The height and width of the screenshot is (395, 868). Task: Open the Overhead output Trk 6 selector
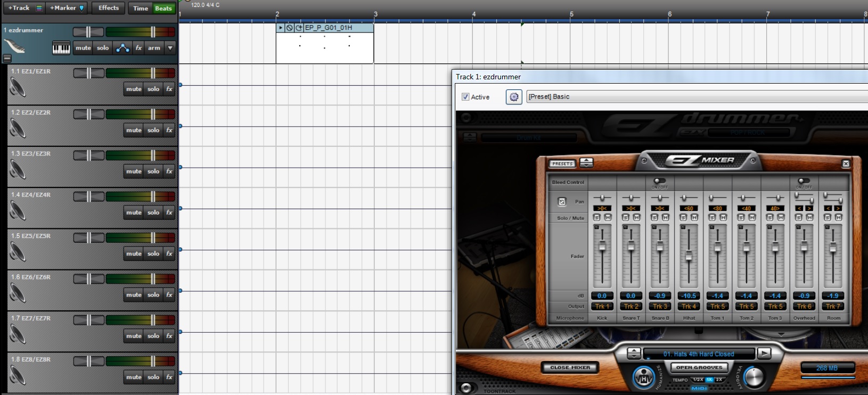[804, 307]
